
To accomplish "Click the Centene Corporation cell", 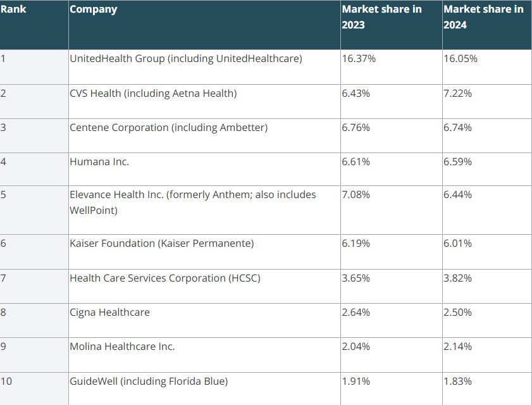I will (x=168, y=128).
